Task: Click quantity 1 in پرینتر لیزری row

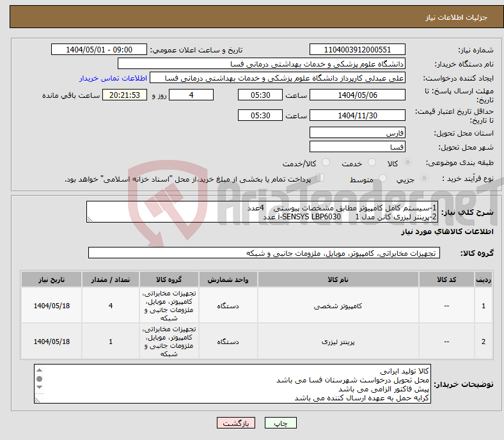Action: pyautogui.click(x=111, y=342)
